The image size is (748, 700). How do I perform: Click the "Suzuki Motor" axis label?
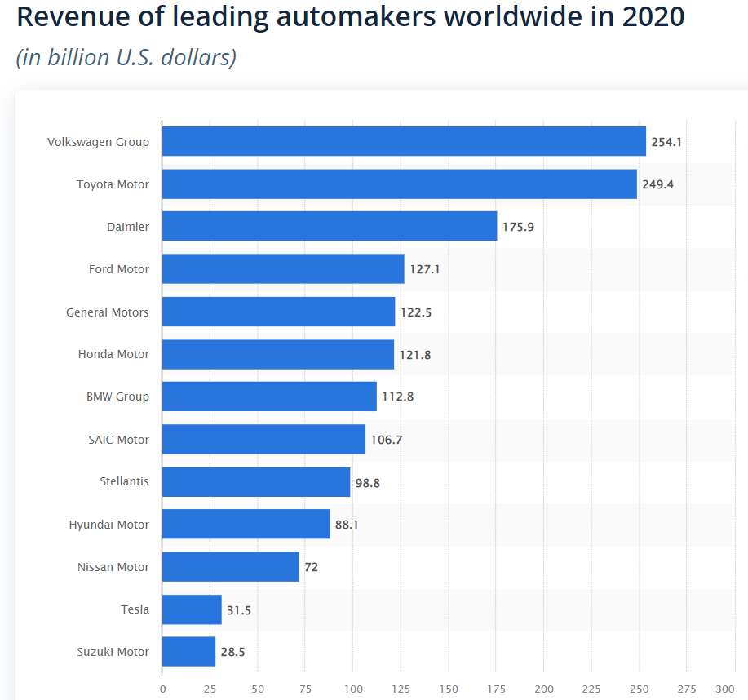(113, 653)
